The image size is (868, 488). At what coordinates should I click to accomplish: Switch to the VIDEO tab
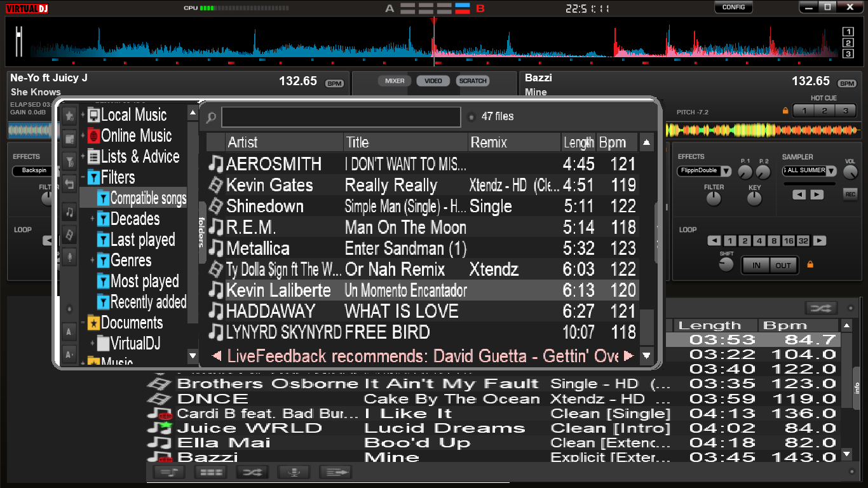[433, 81]
